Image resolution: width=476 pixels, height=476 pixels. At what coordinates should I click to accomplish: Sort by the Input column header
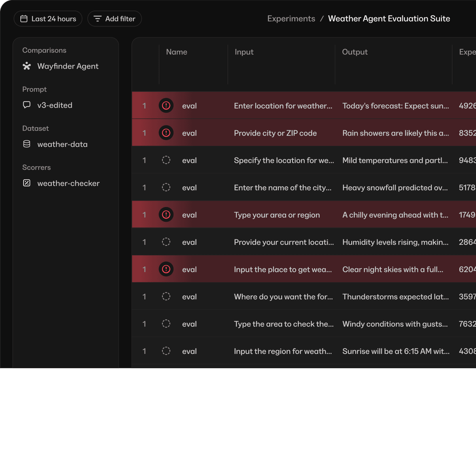(244, 52)
